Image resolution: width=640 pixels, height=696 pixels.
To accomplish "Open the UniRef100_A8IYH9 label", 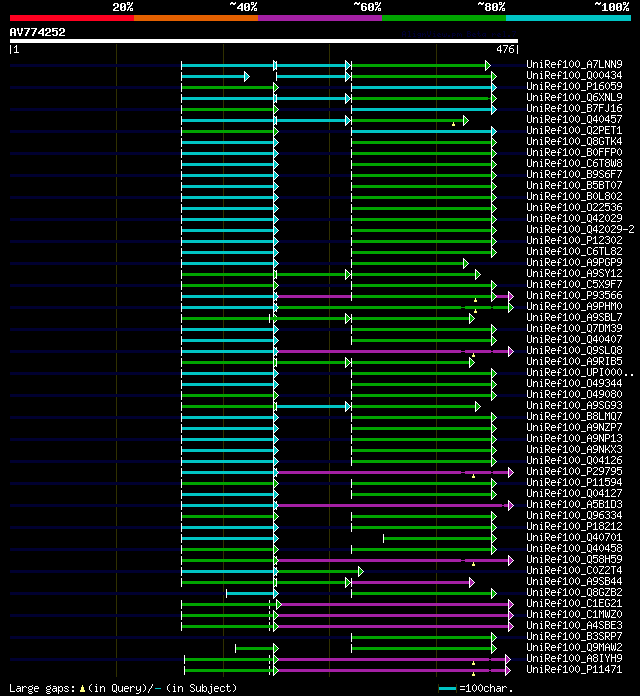I will pos(574,658).
